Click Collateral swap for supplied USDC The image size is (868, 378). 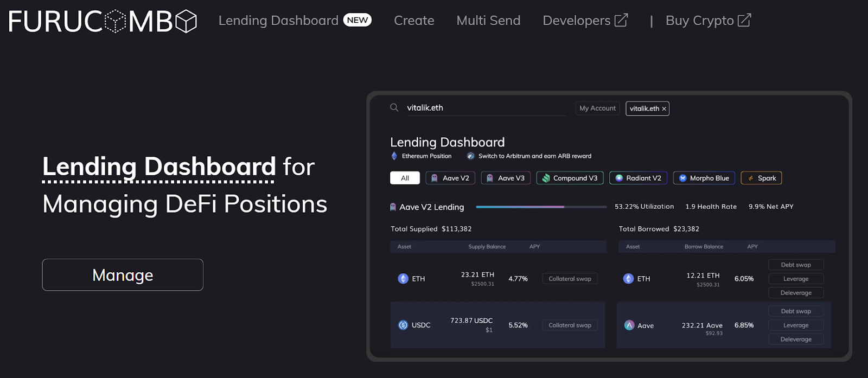pyautogui.click(x=570, y=325)
